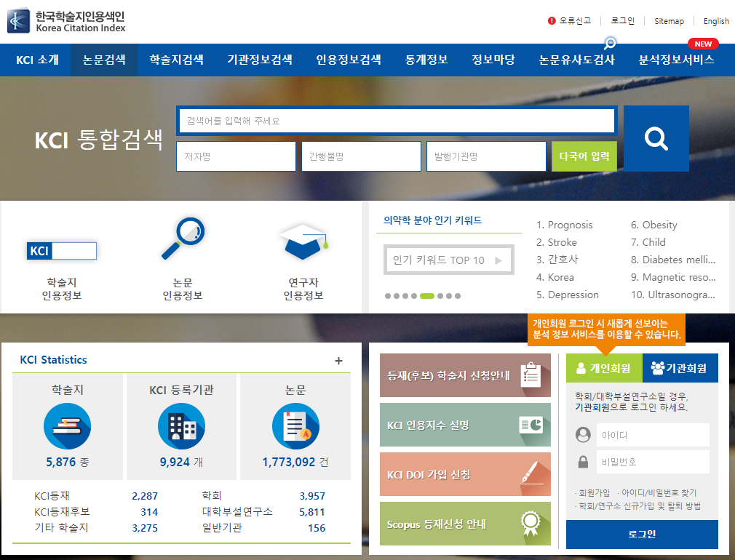The width and height of the screenshot is (735, 560).
Task: Click 아이디/비밀번호 찾기 link
Action: point(659,493)
